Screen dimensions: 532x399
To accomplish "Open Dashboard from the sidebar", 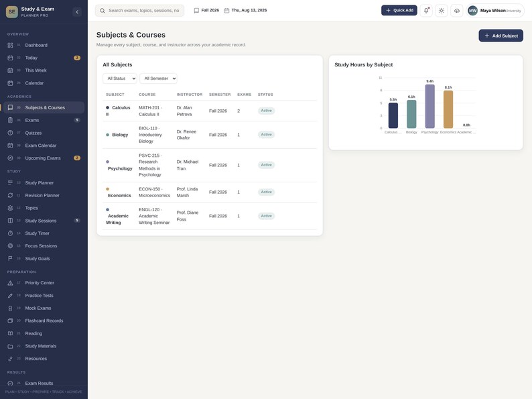I will point(44,45).
